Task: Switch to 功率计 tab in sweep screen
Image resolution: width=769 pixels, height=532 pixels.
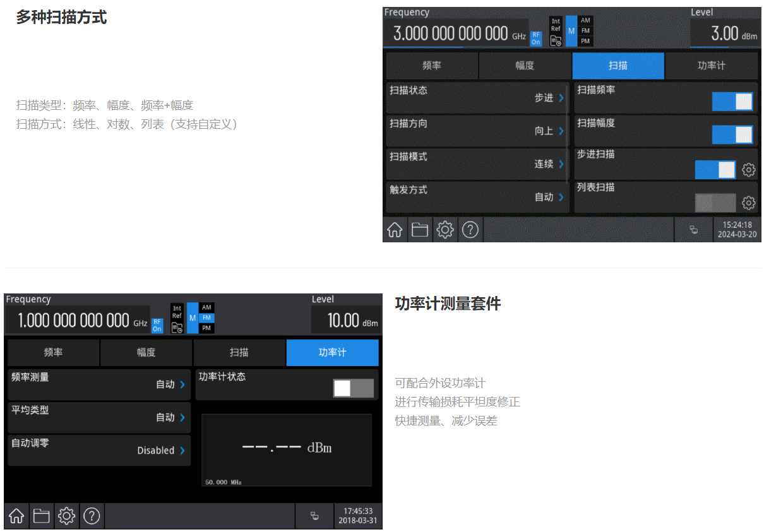Action: point(712,66)
